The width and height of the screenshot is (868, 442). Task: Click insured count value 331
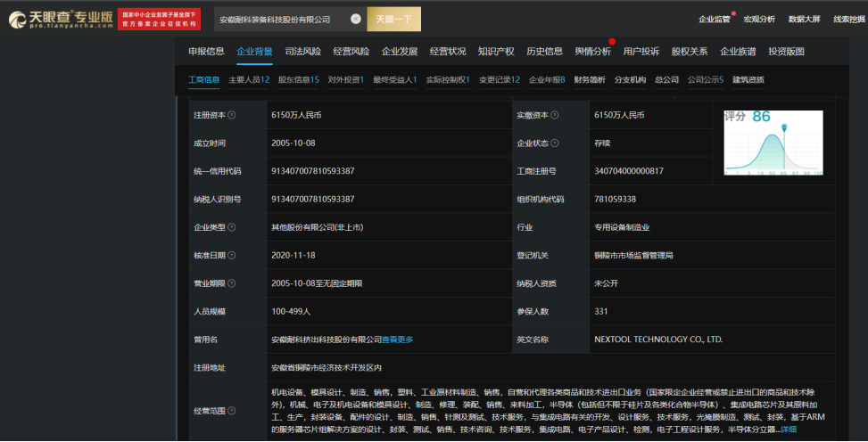click(601, 311)
